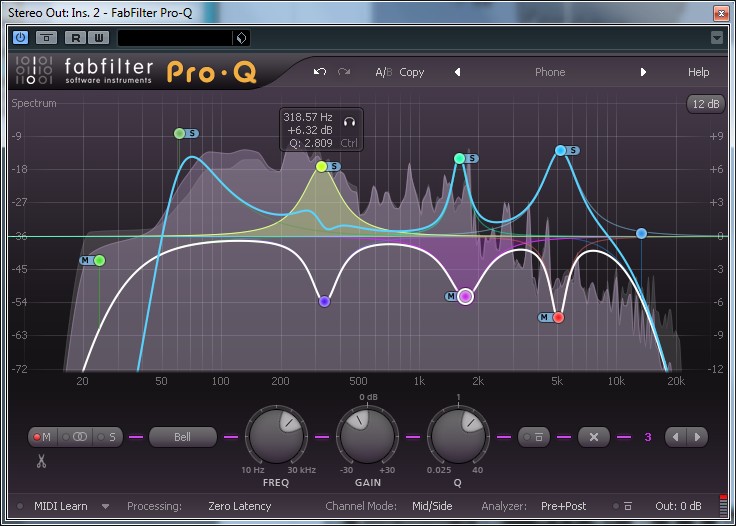The height and width of the screenshot is (526, 736).
Task: Open the host preset name field
Action: [x=175, y=38]
